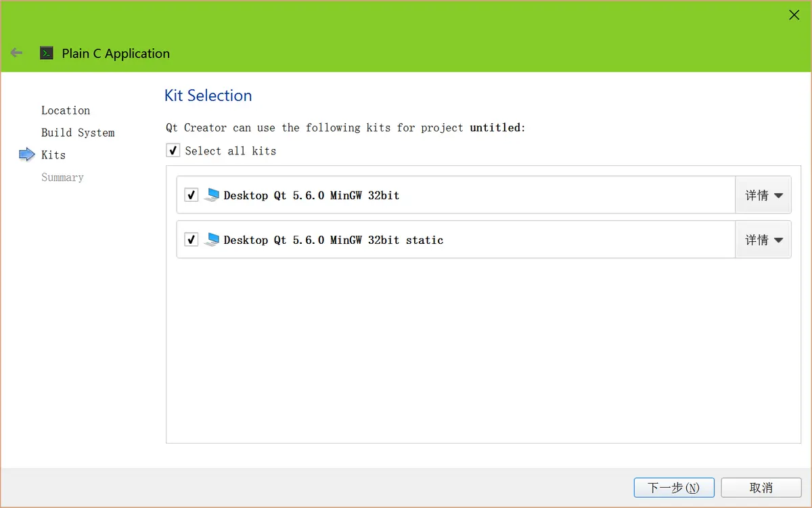Expand 详情 for the 32bit static kit
Image resolution: width=812 pixels, height=508 pixels.
click(x=763, y=240)
